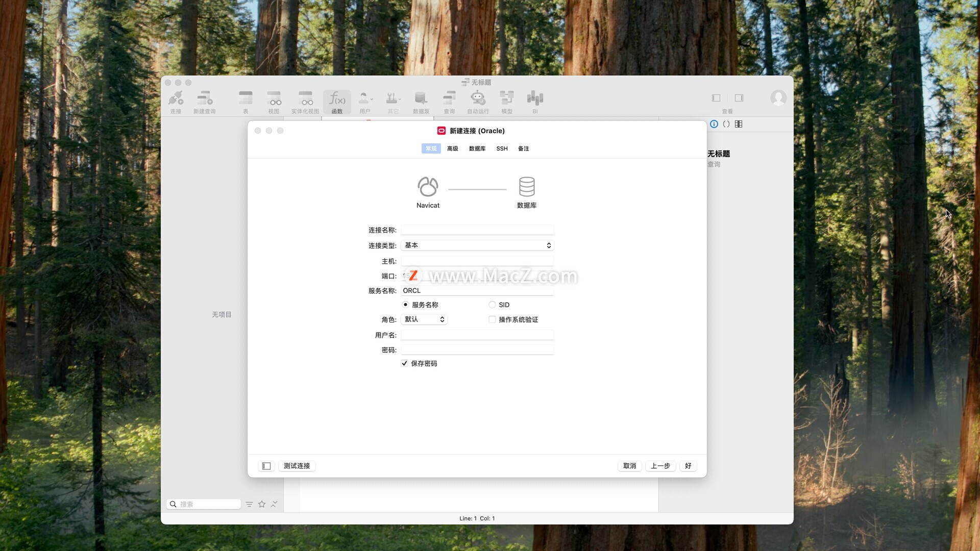Select the Function (函数) toolbar icon
This screenshot has height=551, width=980.
tap(337, 102)
